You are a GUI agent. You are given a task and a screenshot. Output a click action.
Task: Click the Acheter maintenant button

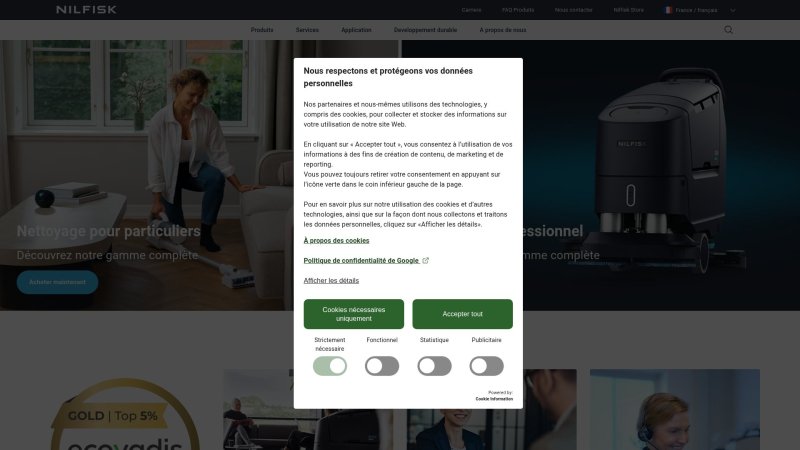(x=57, y=282)
